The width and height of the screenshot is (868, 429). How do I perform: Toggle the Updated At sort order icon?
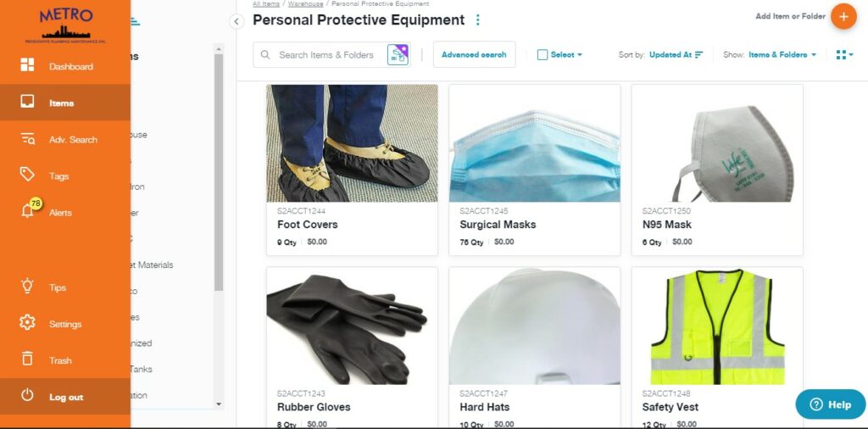699,55
